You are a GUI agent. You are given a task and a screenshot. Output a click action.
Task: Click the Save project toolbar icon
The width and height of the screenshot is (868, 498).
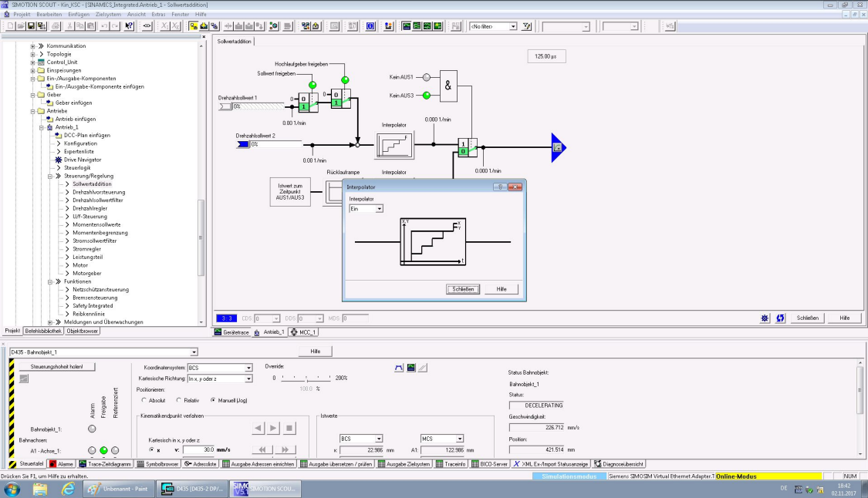point(31,26)
